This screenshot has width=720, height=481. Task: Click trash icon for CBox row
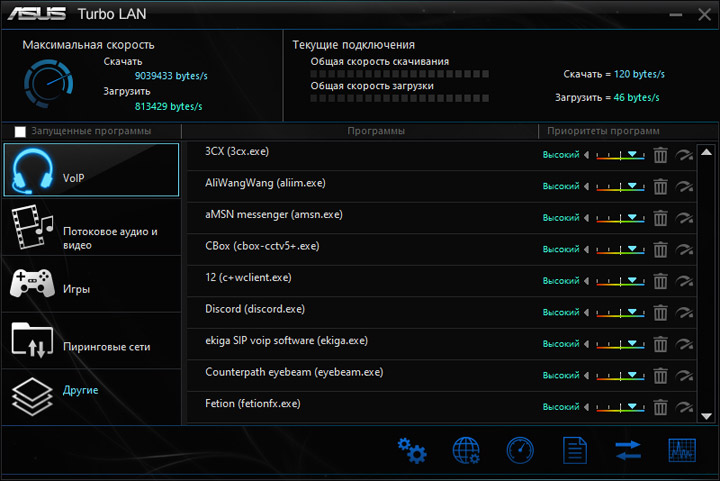click(660, 250)
